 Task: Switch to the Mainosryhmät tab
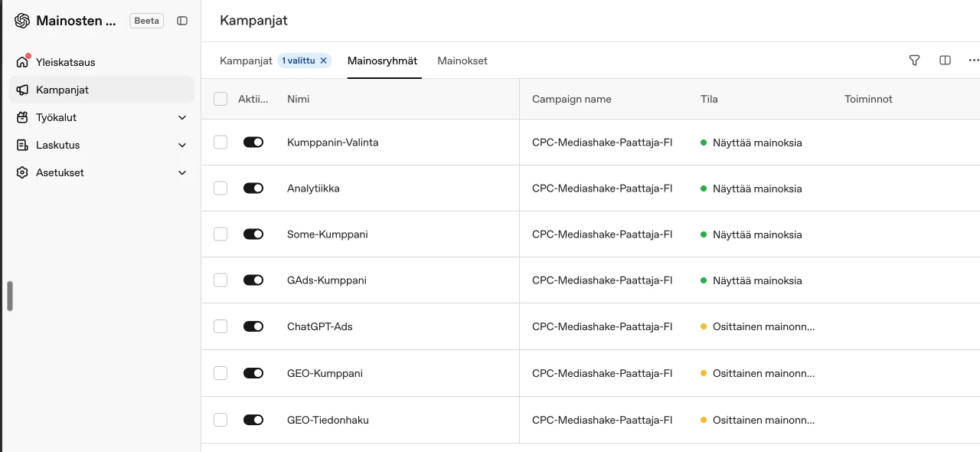[383, 61]
